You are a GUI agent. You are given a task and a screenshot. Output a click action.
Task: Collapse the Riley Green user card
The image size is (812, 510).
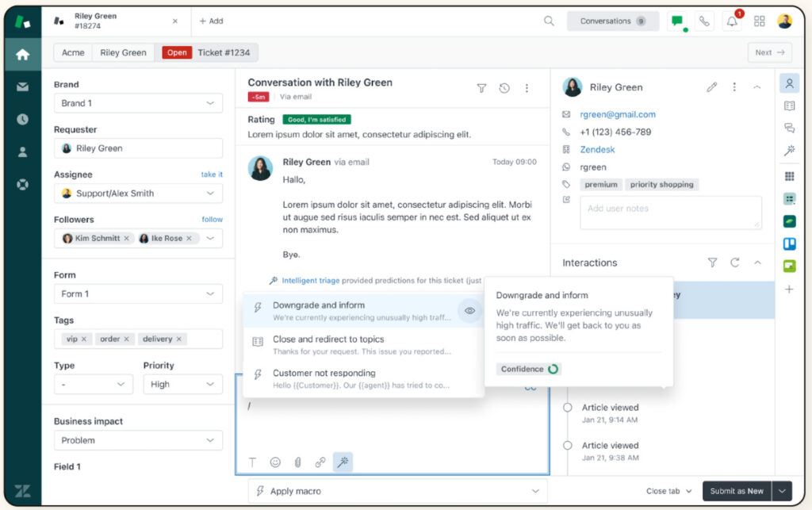757,87
